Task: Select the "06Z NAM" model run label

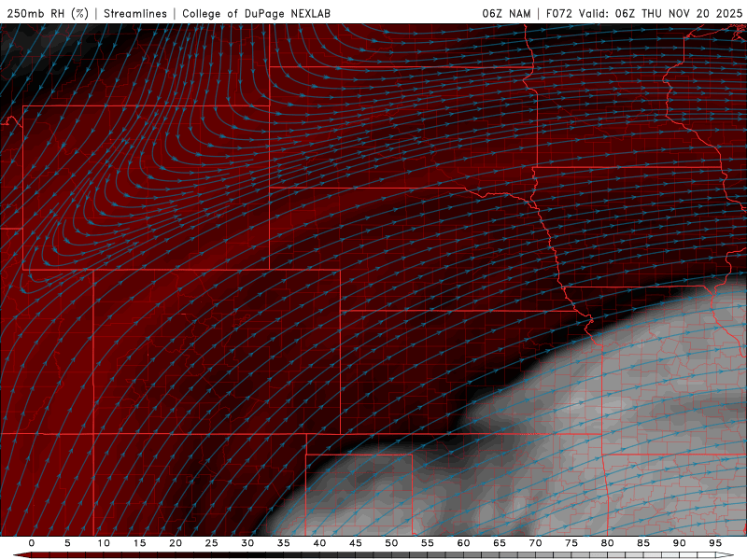Action: [x=506, y=13]
